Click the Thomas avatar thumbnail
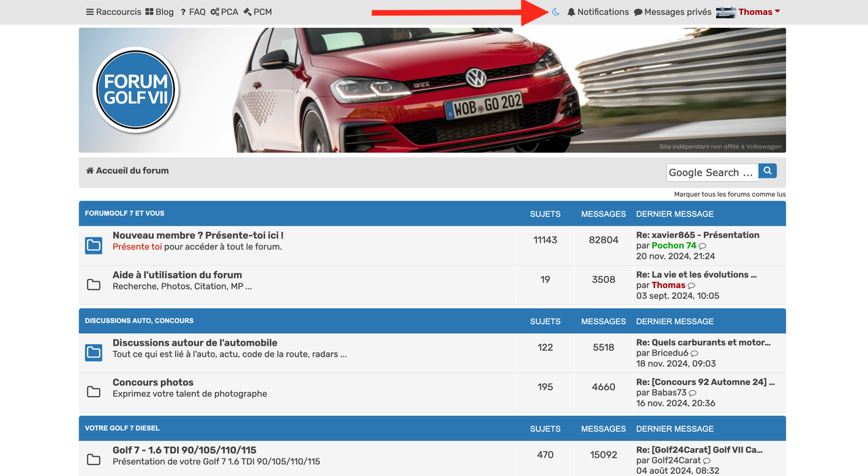Screen dimensions: 868x476 726,12
